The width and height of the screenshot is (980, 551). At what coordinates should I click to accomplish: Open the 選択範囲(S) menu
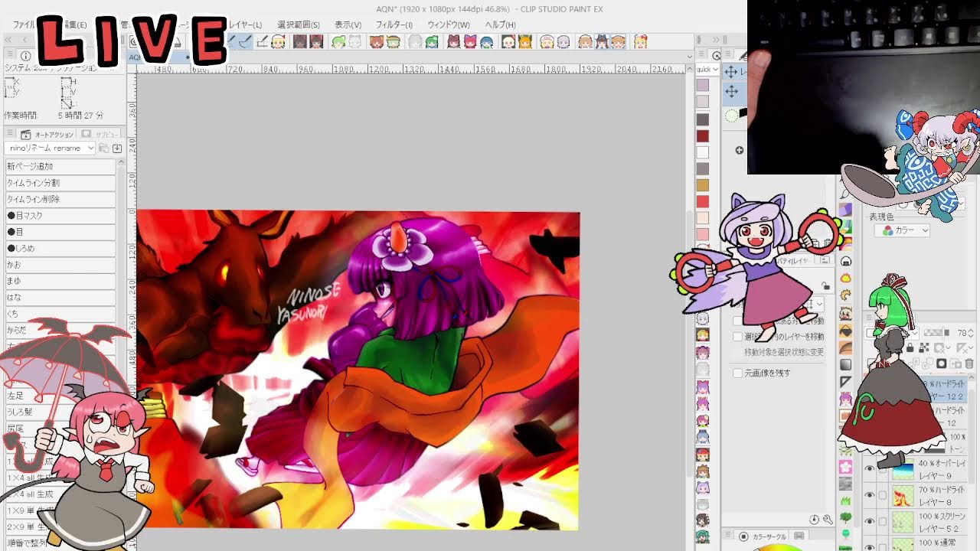click(299, 24)
